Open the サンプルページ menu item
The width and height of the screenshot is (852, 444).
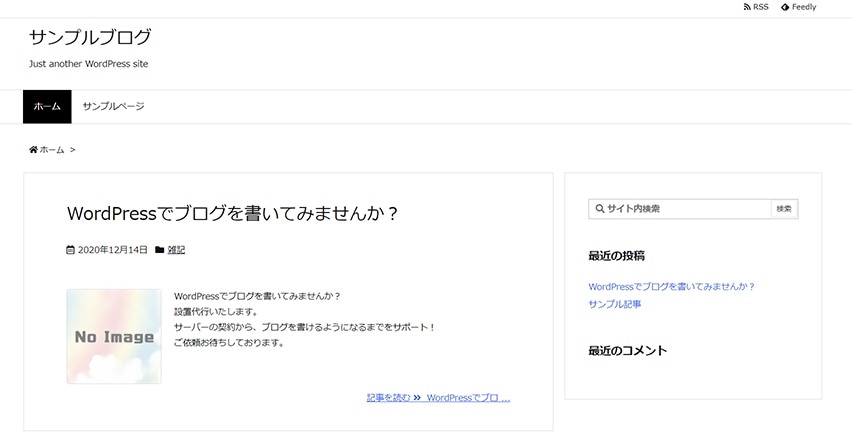point(114,107)
